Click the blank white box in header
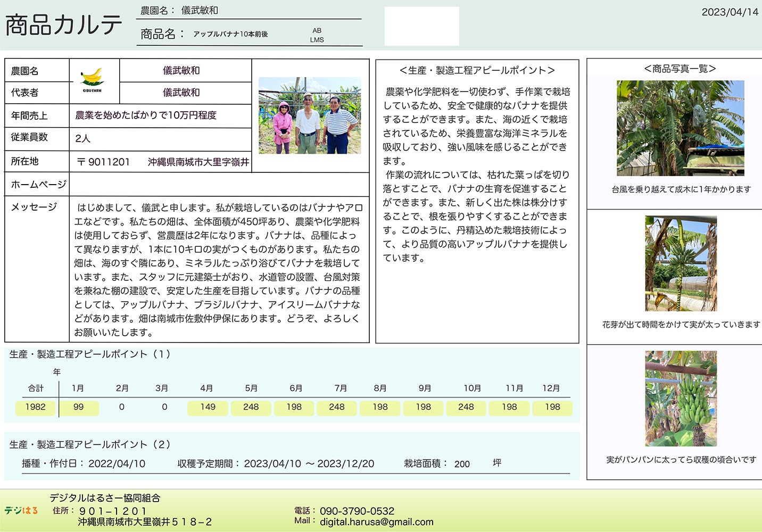The height and width of the screenshot is (532, 762). pyautogui.click(x=421, y=26)
